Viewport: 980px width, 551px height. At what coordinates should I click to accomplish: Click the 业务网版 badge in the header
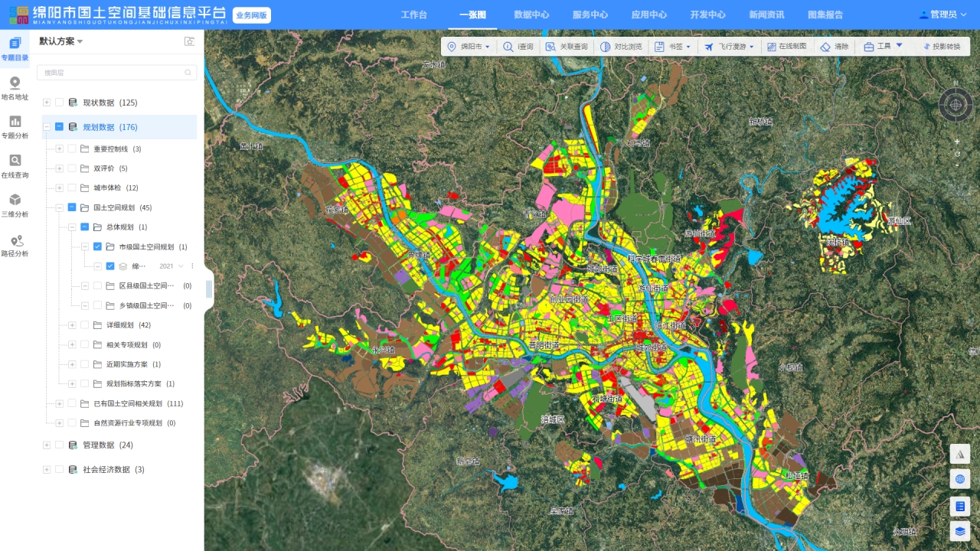click(x=252, y=15)
